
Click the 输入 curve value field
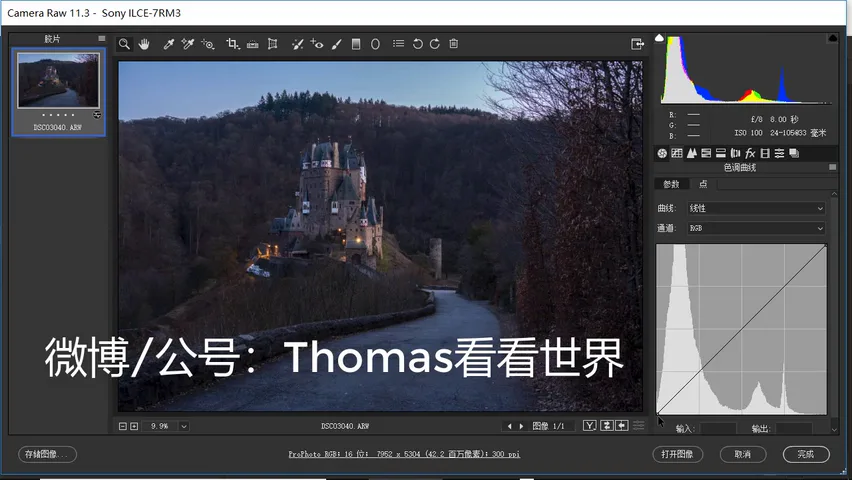click(x=718, y=428)
